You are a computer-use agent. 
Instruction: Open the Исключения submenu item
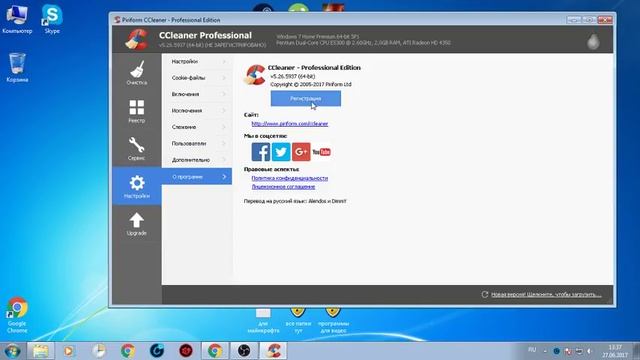point(197,111)
